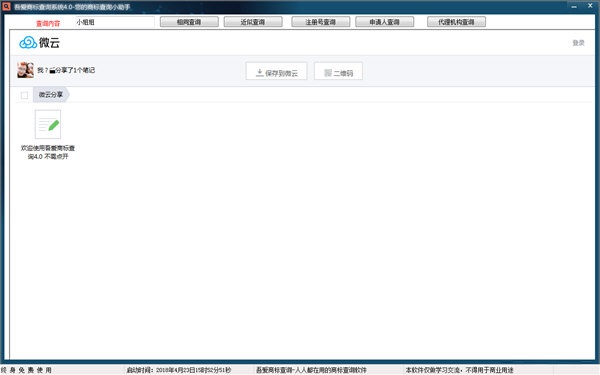Image resolution: width=600 pixels, height=375 pixels.
Task: Click the red 查询内容 label
Action: pyautogui.click(x=48, y=23)
